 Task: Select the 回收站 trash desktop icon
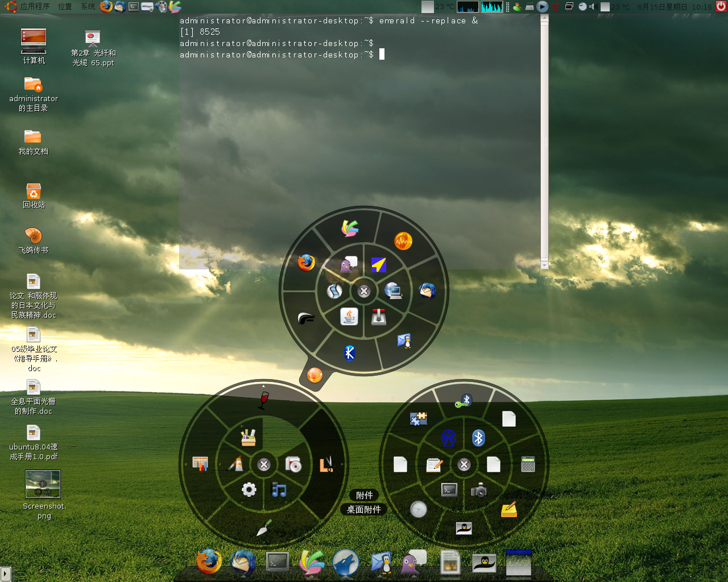click(34, 196)
